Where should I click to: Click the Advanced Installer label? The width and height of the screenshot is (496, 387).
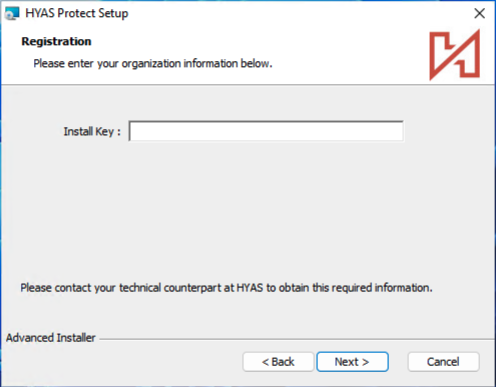(51, 338)
